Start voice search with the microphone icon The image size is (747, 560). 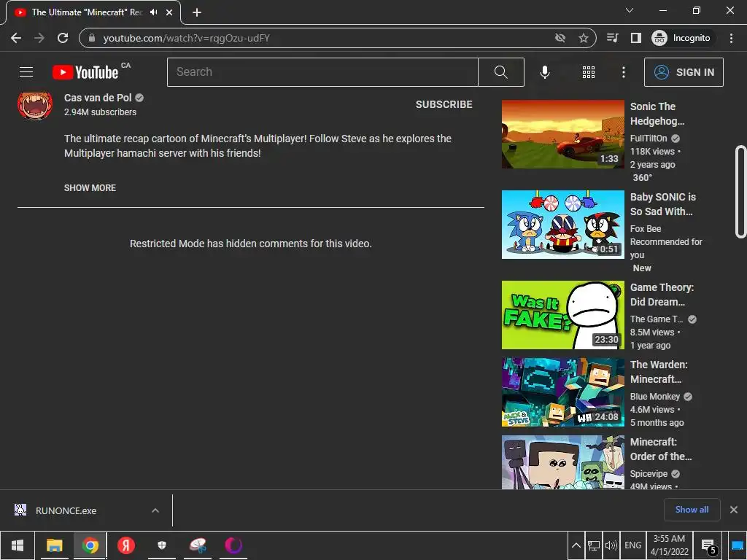pos(544,72)
